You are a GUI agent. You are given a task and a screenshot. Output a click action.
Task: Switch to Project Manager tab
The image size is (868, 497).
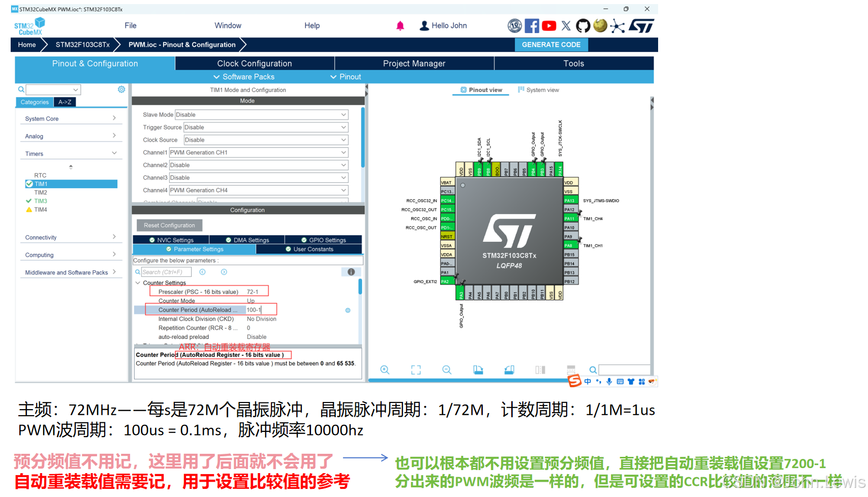(414, 64)
